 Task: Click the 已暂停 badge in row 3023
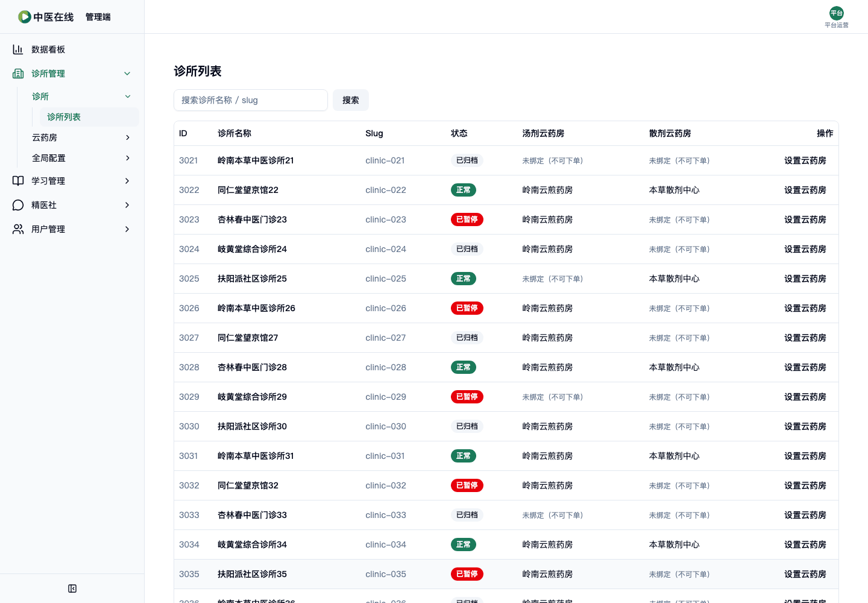click(x=467, y=219)
